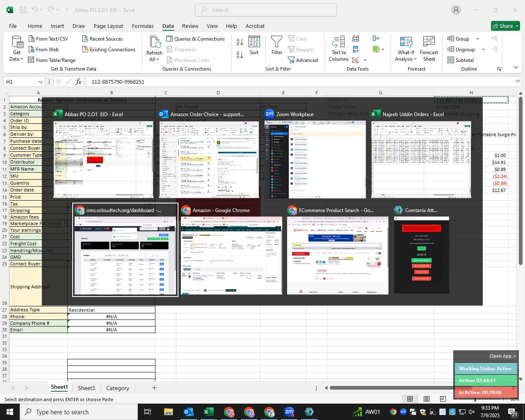Click the top Search box
Image resolution: width=525 pixels, height=420 pixels.
point(266,10)
